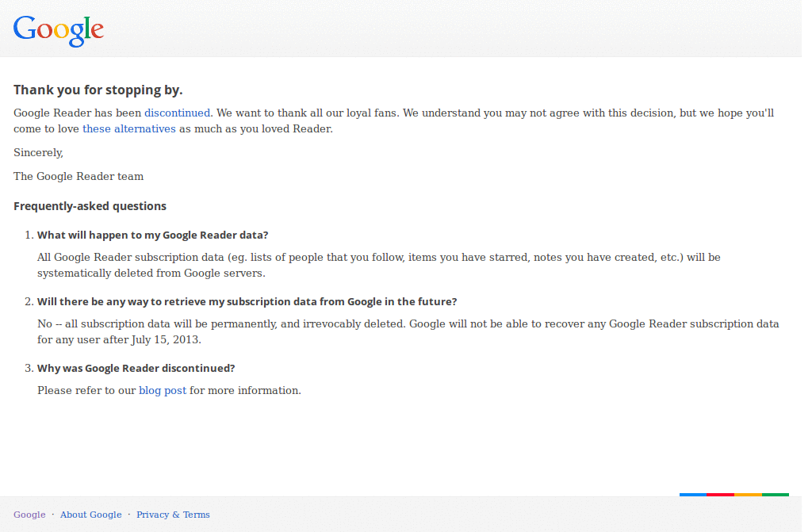Click question 'Why was Google Reader discontinued?'
The image size is (812, 532).
[x=136, y=369]
